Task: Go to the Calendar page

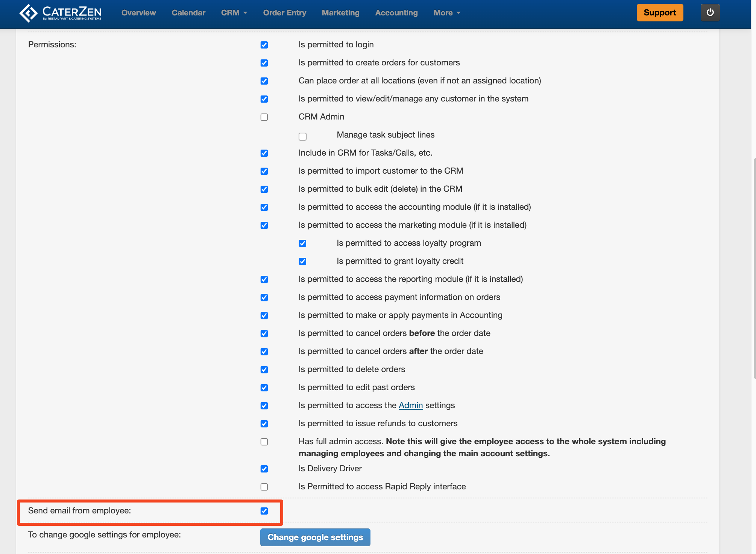Action: (x=188, y=13)
